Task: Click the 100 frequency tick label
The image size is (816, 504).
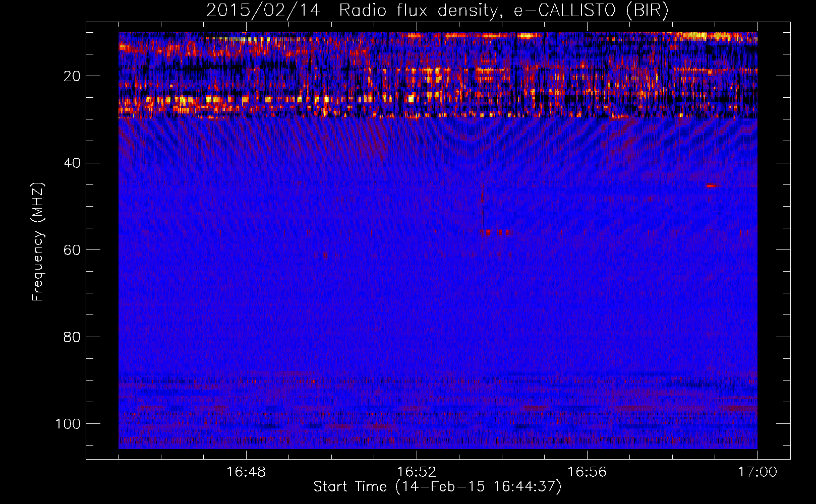Action: [x=68, y=424]
